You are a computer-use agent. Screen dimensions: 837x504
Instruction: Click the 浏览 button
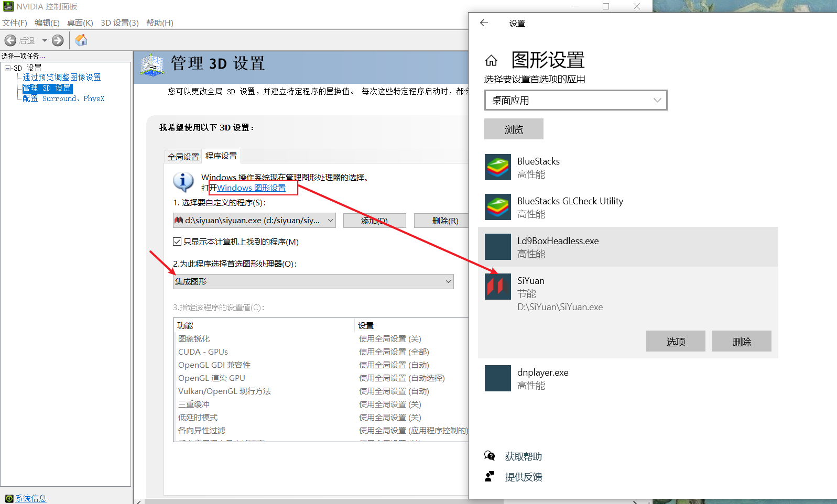click(x=514, y=129)
